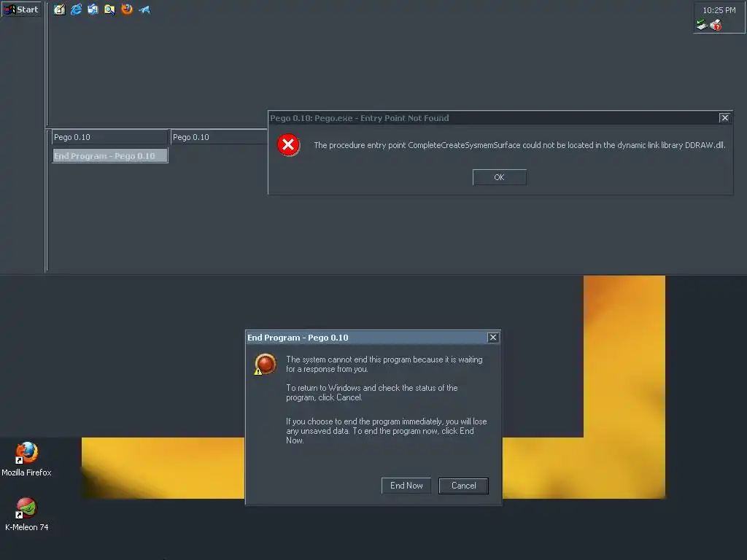The width and height of the screenshot is (747, 560).
Task: Click the Mozilla Firefox shortcut label
Action: (27, 472)
